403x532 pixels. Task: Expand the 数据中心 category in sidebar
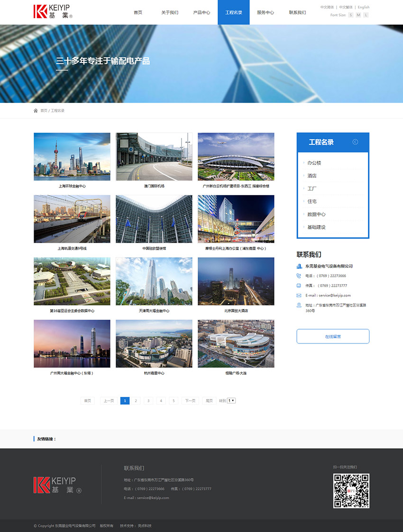[316, 214]
